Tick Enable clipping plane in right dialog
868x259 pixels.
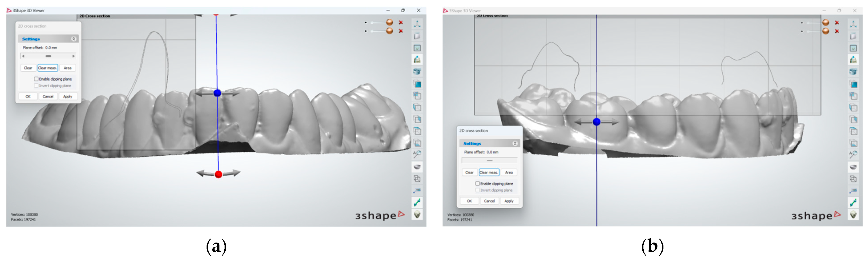point(478,184)
